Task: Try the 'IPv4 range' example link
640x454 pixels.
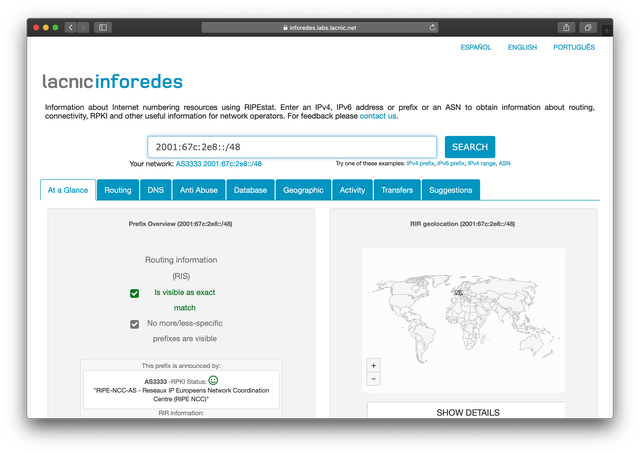Action: click(482, 163)
